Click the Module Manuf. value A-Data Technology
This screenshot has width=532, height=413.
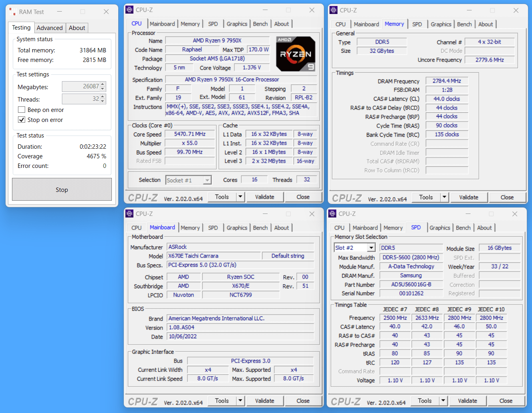411,266
